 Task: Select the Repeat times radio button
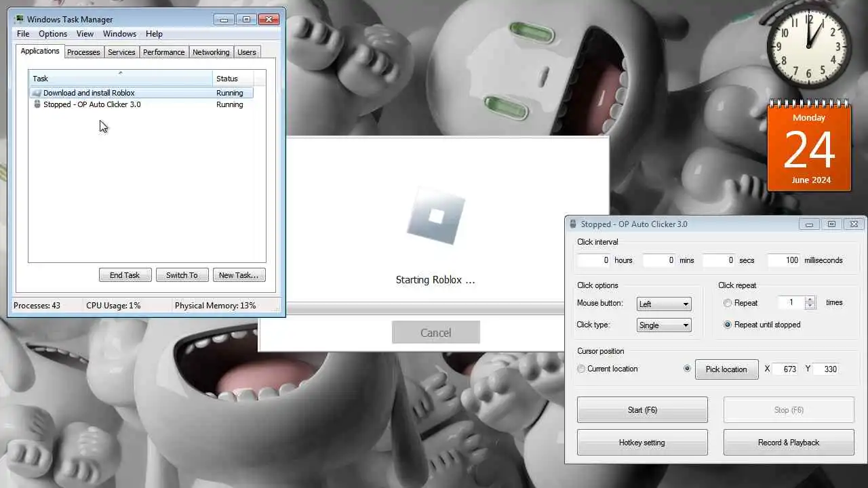[728, 304]
